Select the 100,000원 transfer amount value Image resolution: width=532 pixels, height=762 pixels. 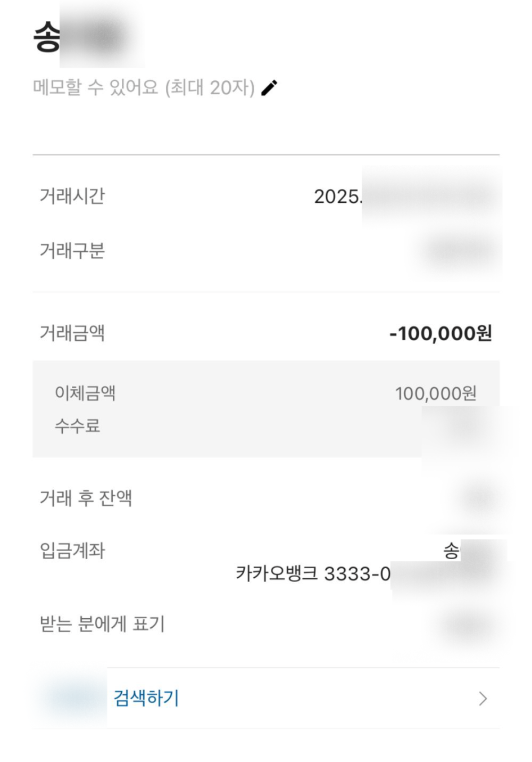435,394
